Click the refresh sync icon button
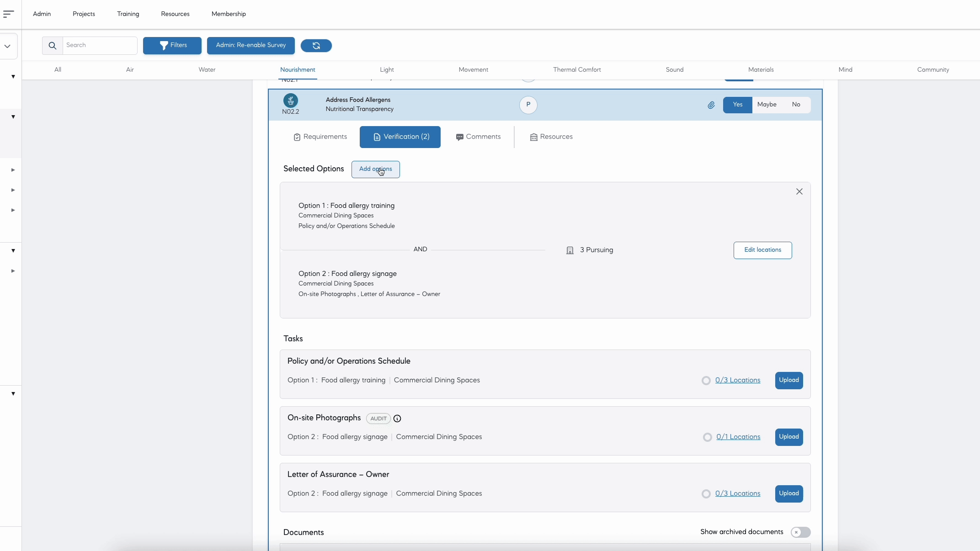This screenshot has height=551, width=980. click(x=316, y=45)
